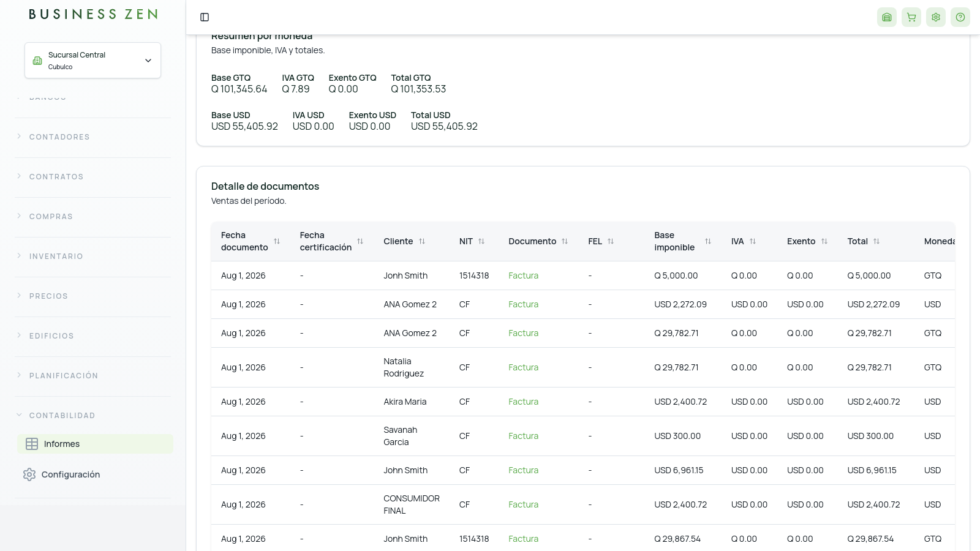
Task: Select the Total GTQ value Q 101,353.53
Action: [418, 89]
